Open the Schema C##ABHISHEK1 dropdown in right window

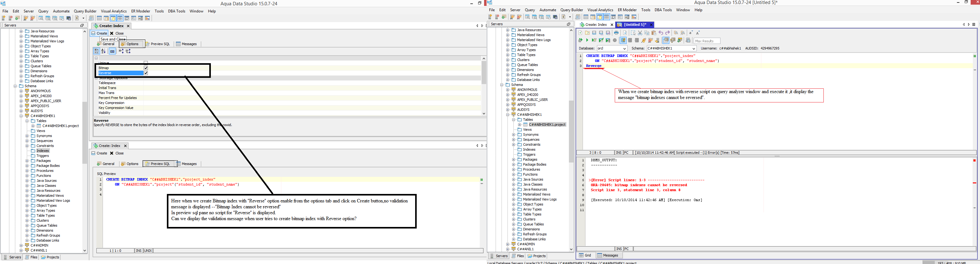694,49
